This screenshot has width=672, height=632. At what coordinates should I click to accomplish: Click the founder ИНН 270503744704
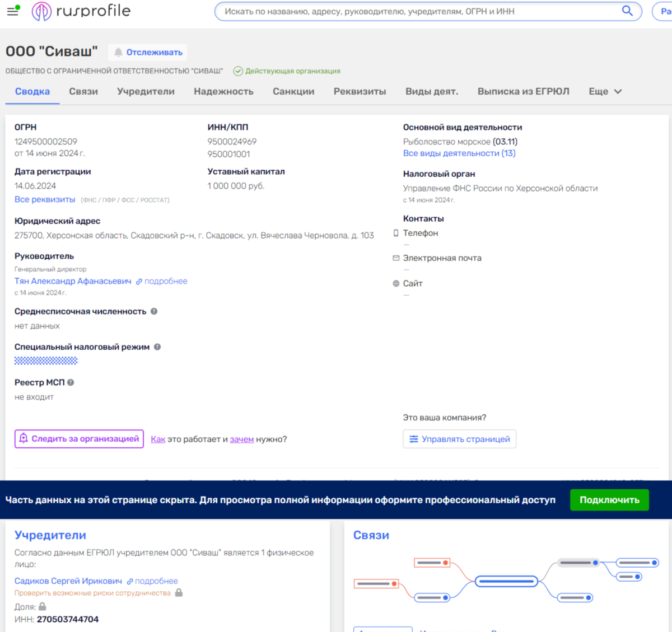(x=68, y=619)
